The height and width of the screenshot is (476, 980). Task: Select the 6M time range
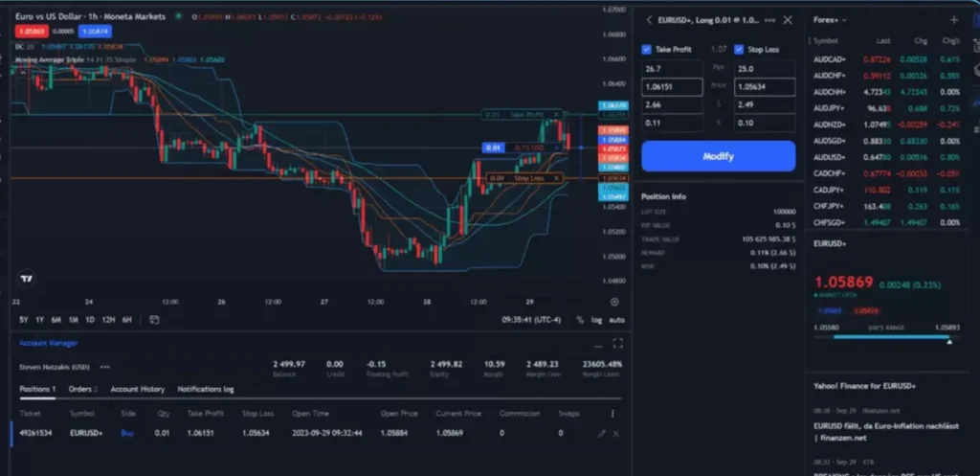[56, 320]
